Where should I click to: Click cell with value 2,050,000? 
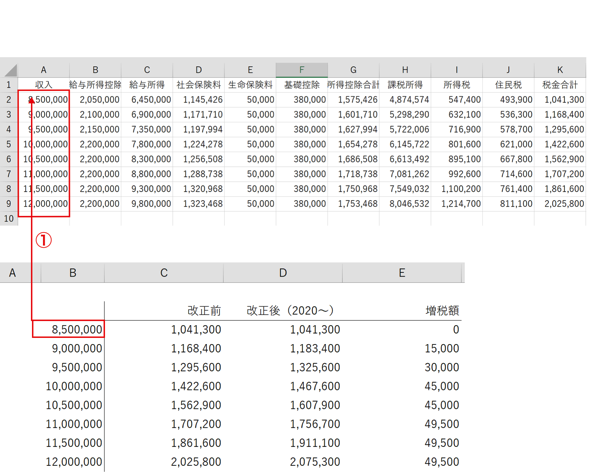[96, 100]
